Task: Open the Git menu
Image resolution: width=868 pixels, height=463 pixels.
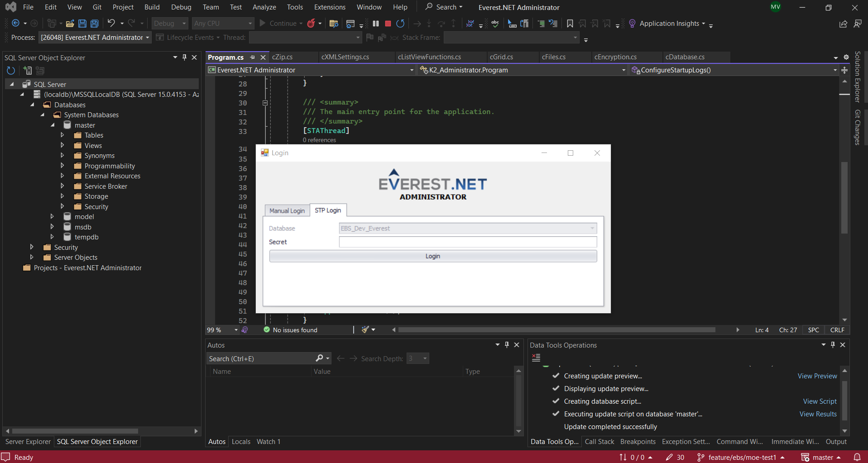Action: coord(97,7)
